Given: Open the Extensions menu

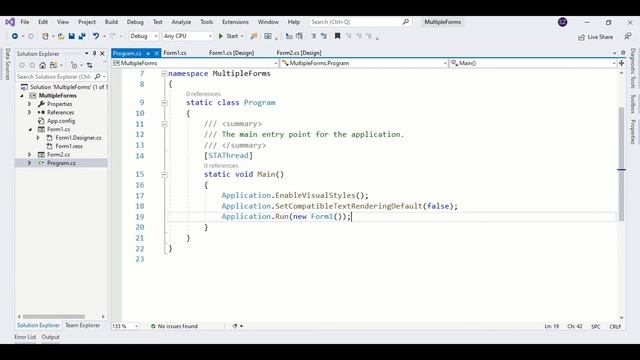Looking at the screenshot, I should 235,22.
